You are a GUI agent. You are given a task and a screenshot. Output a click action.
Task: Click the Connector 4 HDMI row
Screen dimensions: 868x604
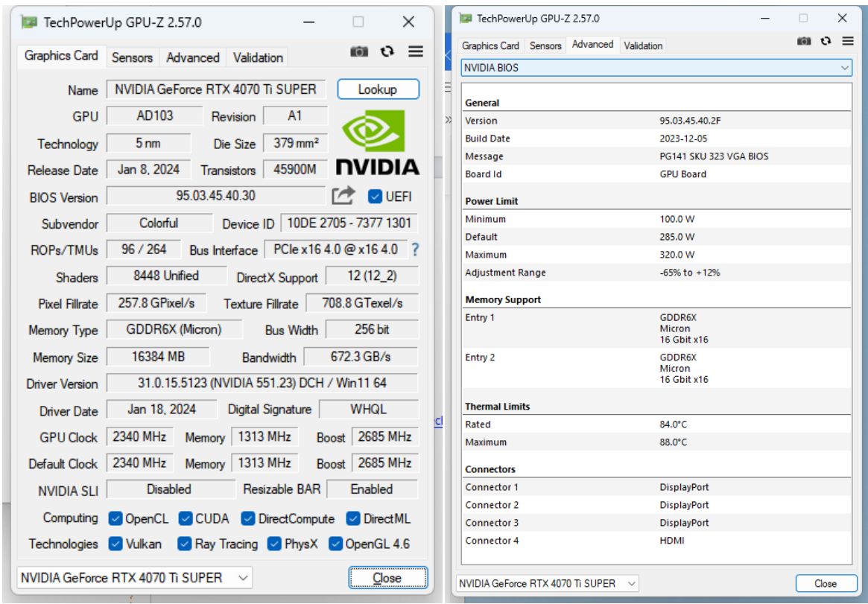656,541
